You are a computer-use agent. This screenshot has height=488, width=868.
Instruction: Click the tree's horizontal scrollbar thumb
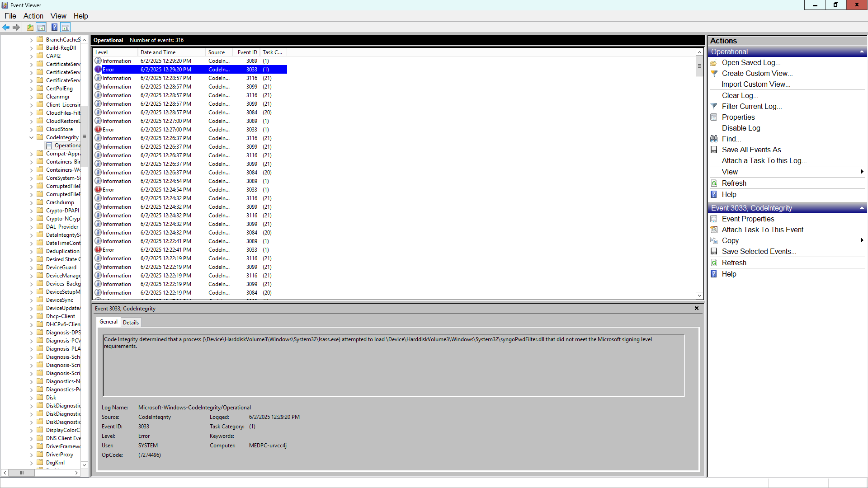[x=22, y=473]
